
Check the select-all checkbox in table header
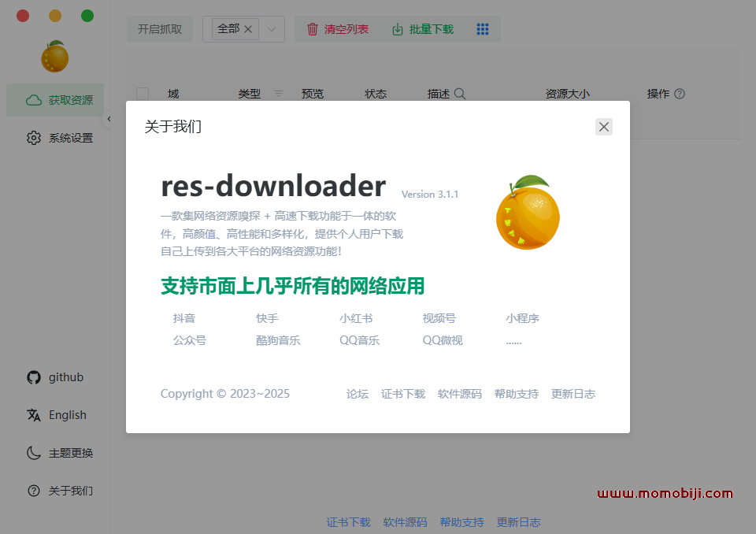tap(143, 93)
